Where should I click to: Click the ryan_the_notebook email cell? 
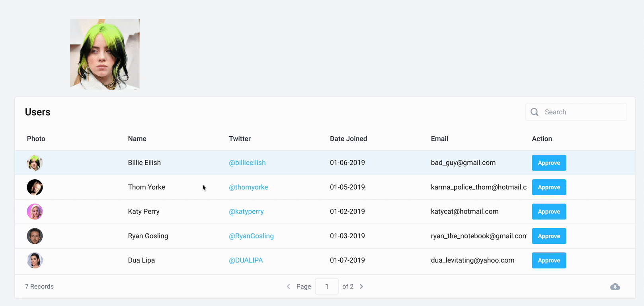coord(479,236)
